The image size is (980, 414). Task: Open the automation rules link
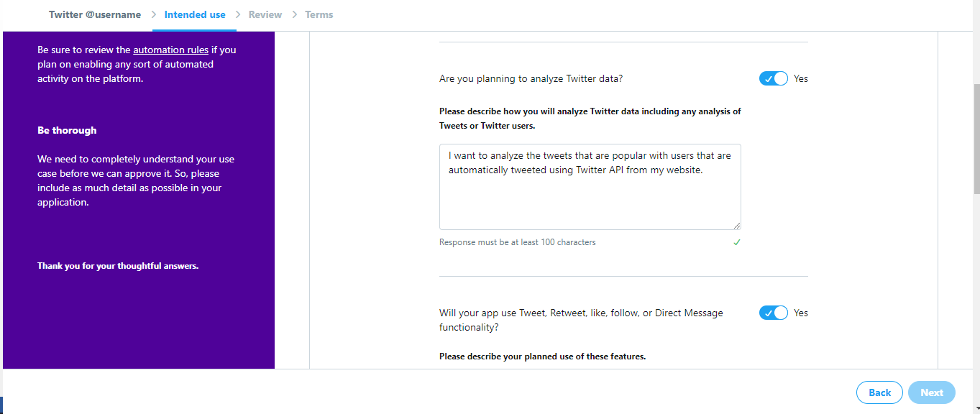[x=170, y=50]
